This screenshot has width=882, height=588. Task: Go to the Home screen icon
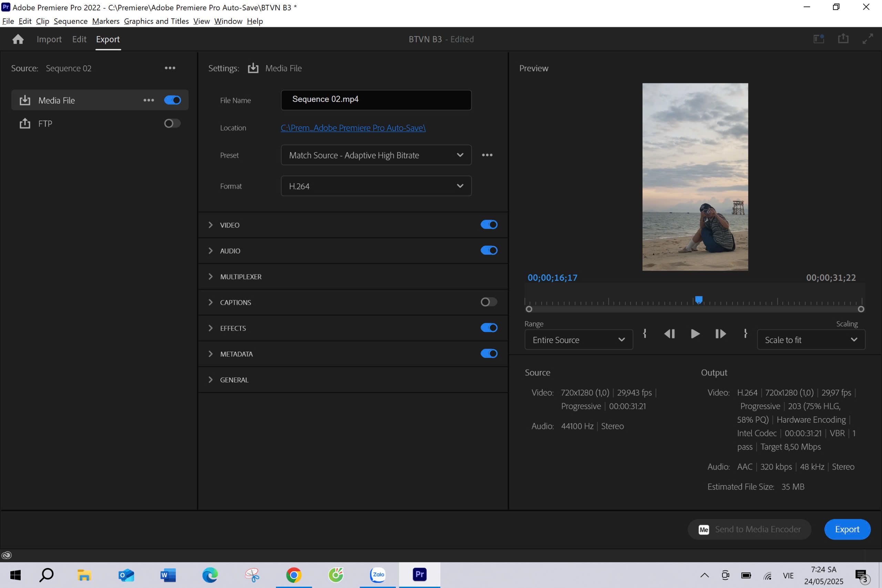[18, 39]
